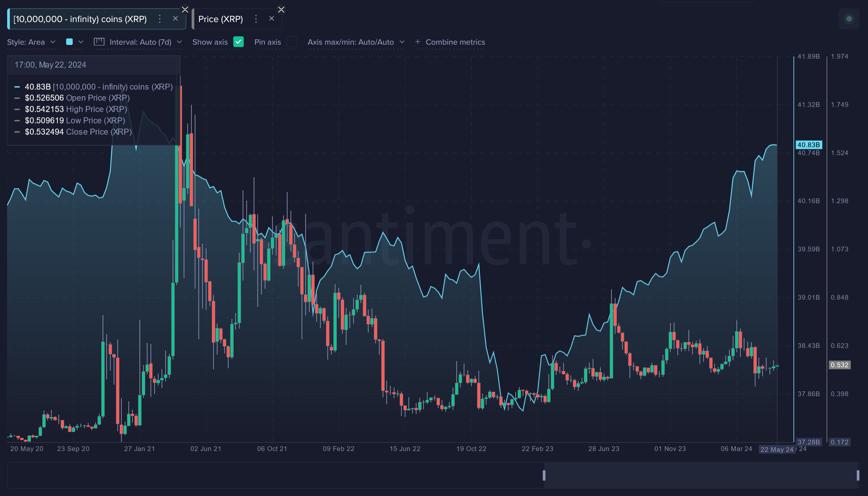
Task: Grab the left handle of the range brush
Action: (x=544, y=475)
